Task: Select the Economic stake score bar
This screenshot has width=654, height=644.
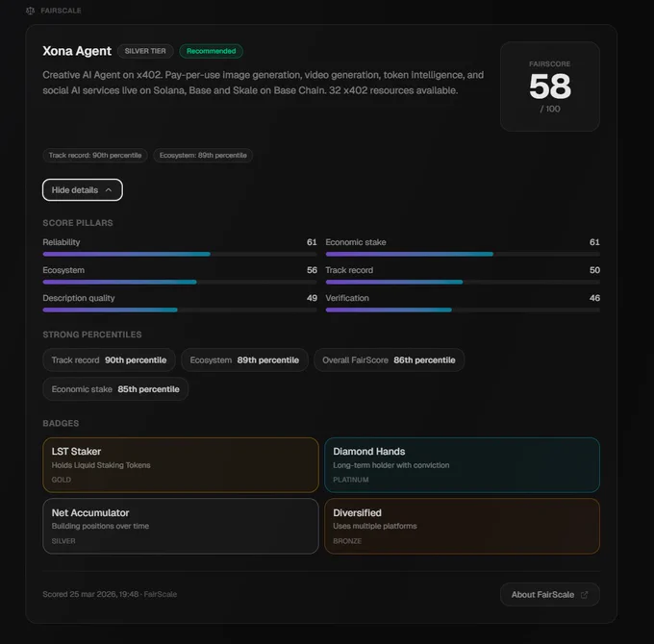Action: (x=463, y=254)
